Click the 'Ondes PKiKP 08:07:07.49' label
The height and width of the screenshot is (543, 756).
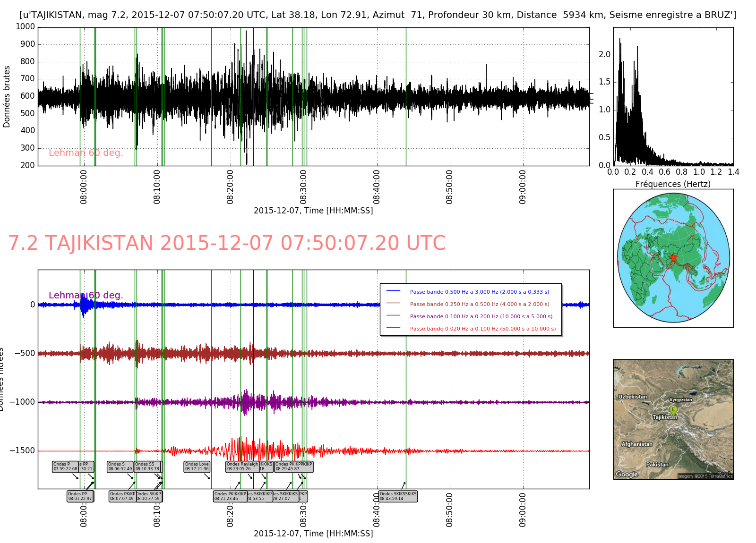[122, 496]
